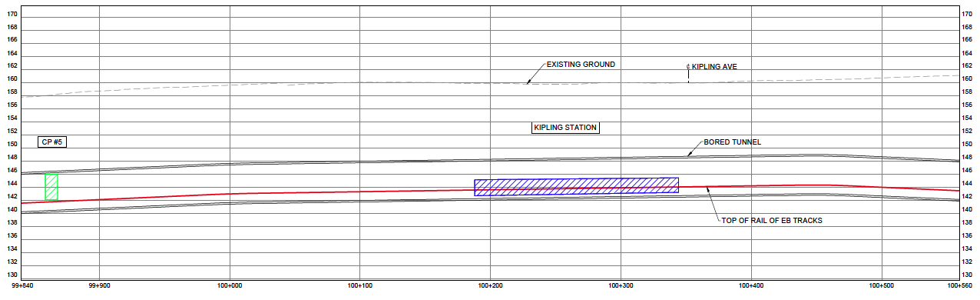The width and height of the screenshot is (980, 300).
Task: Click station label 100+200 on bottom axis
Action: tap(490, 285)
